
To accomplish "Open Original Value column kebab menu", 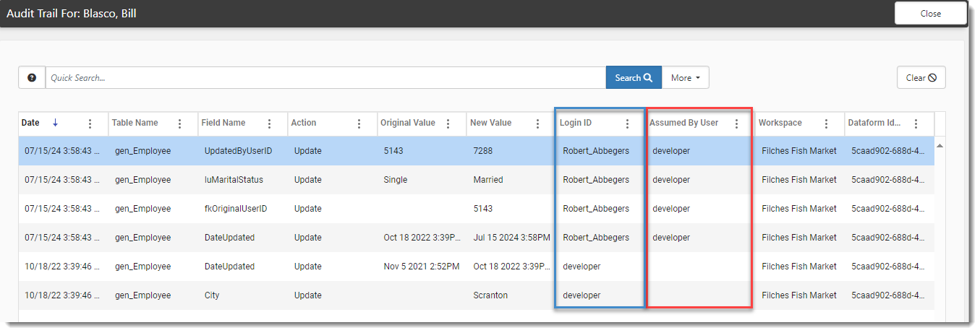I will 448,124.
